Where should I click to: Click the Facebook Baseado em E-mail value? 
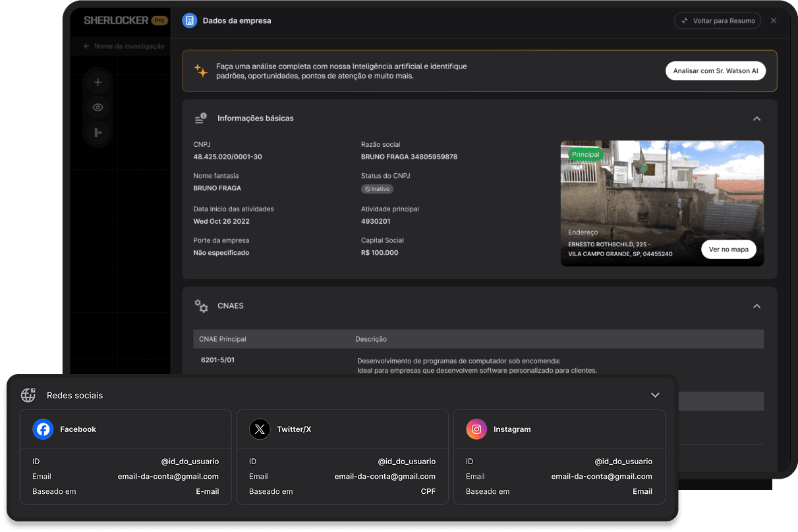pyautogui.click(x=208, y=492)
